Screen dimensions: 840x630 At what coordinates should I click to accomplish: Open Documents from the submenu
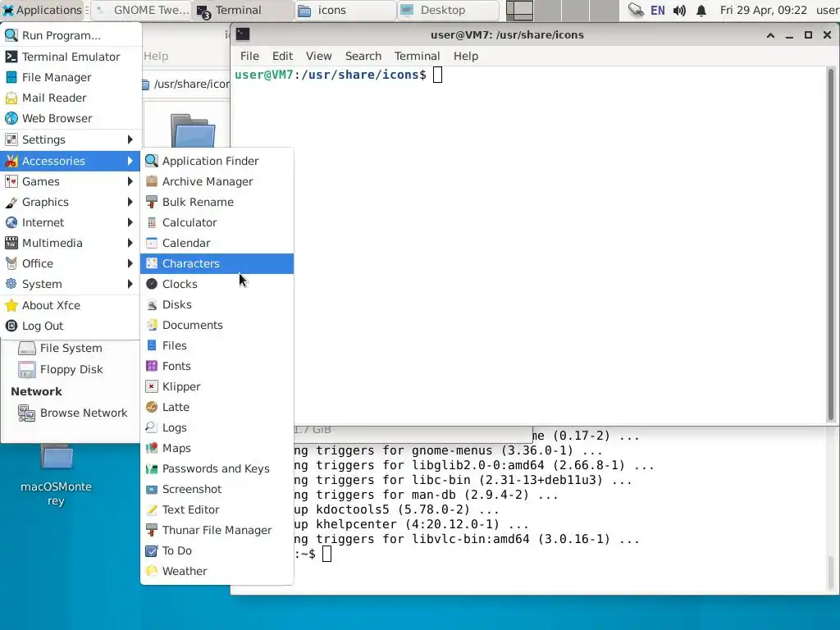click(217, 325)
